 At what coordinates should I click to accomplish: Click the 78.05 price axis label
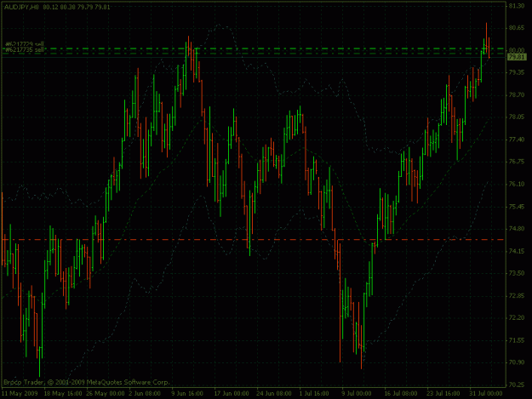point(517,117)
